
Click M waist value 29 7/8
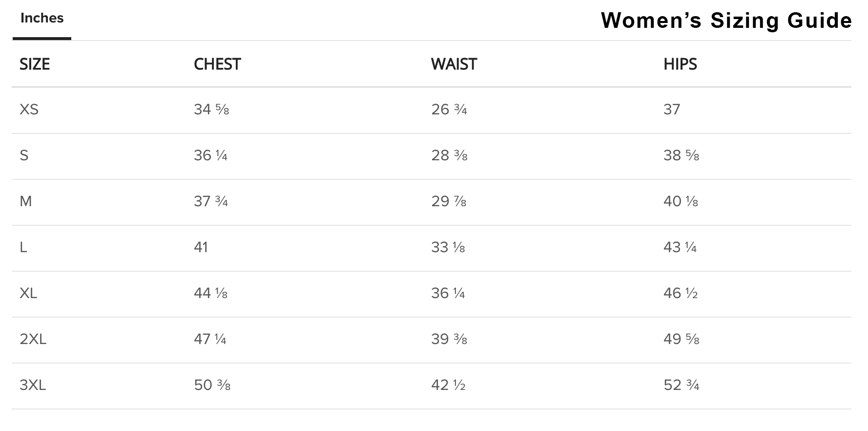[449, 201]
